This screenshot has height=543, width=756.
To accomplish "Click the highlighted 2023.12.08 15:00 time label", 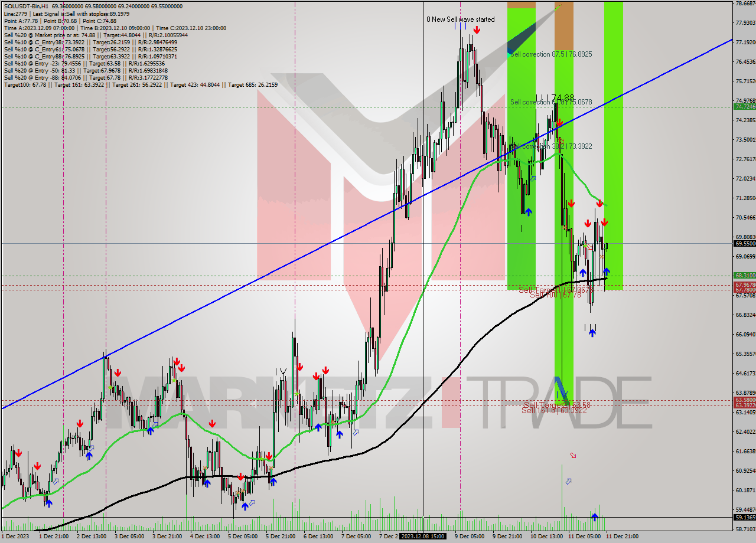I will [x=422, y=537].
